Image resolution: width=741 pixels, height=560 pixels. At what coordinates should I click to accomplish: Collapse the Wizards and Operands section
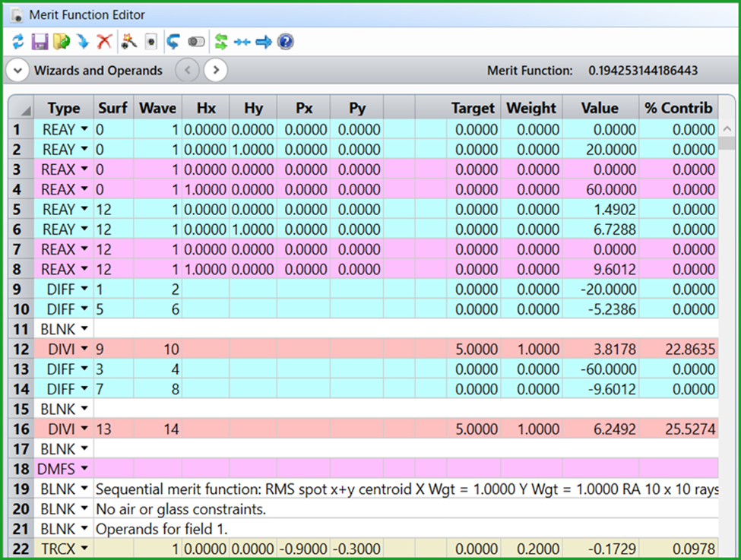point(17,70)
